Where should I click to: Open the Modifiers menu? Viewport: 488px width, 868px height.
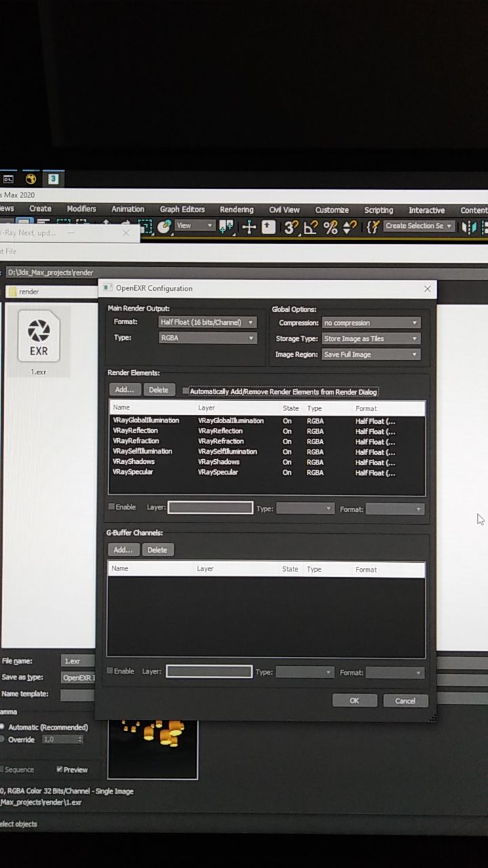click(x=81, y=209)
